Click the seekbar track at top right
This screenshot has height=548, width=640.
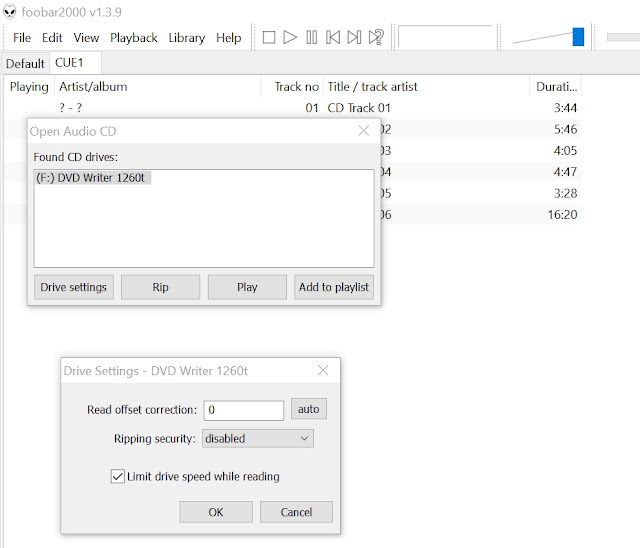tap(623, 38)
